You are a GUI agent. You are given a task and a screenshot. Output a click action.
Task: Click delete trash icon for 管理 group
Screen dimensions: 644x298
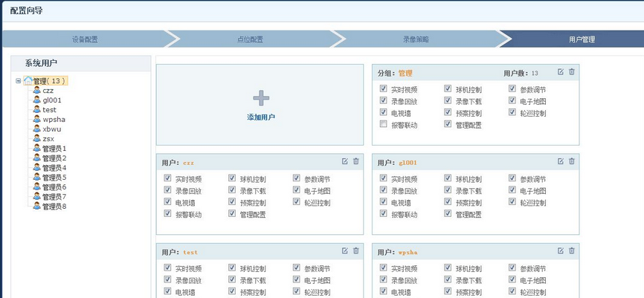click(572, 72)
